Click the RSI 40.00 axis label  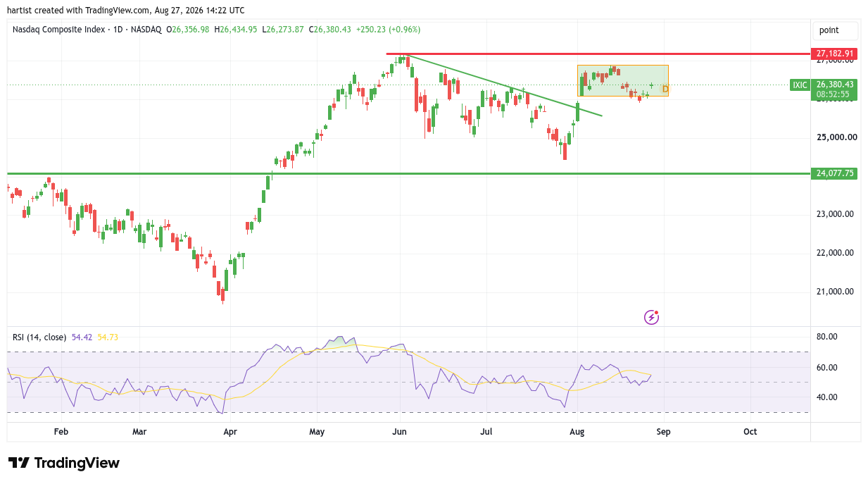click(x=826, y=397)
